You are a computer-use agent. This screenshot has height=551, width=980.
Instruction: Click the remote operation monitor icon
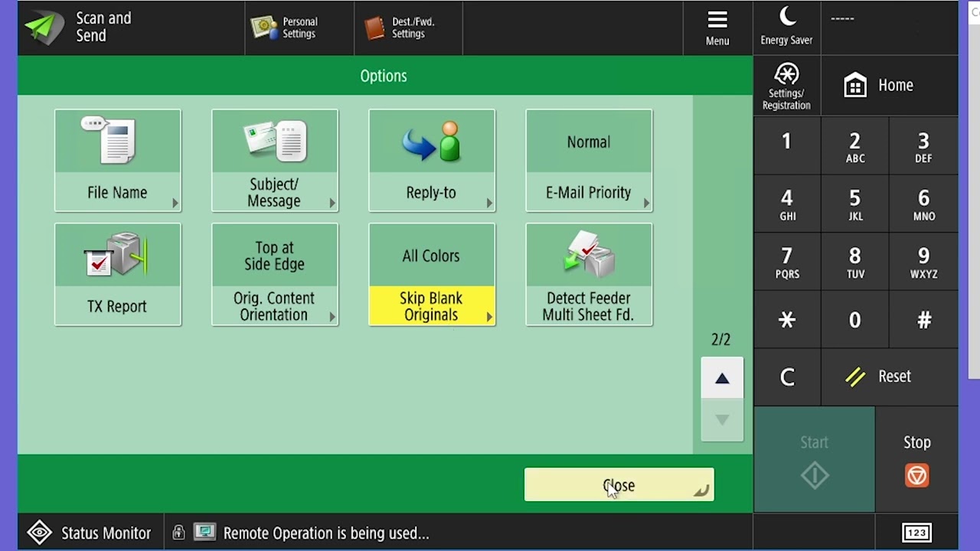pyautogui.click(x=204, y=533)
